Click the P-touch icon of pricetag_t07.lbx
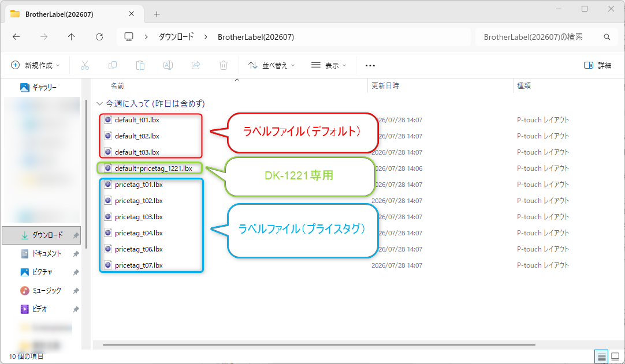Screen dimensions: 625x364 107,265
